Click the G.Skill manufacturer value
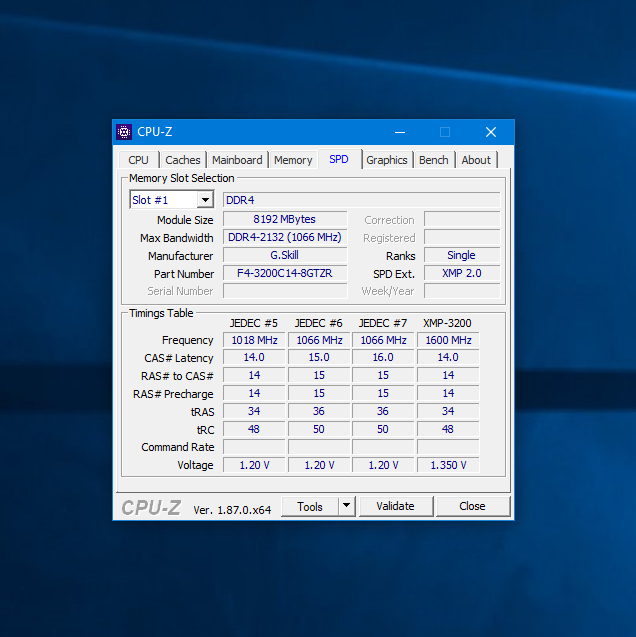 [x=285, y=255]
